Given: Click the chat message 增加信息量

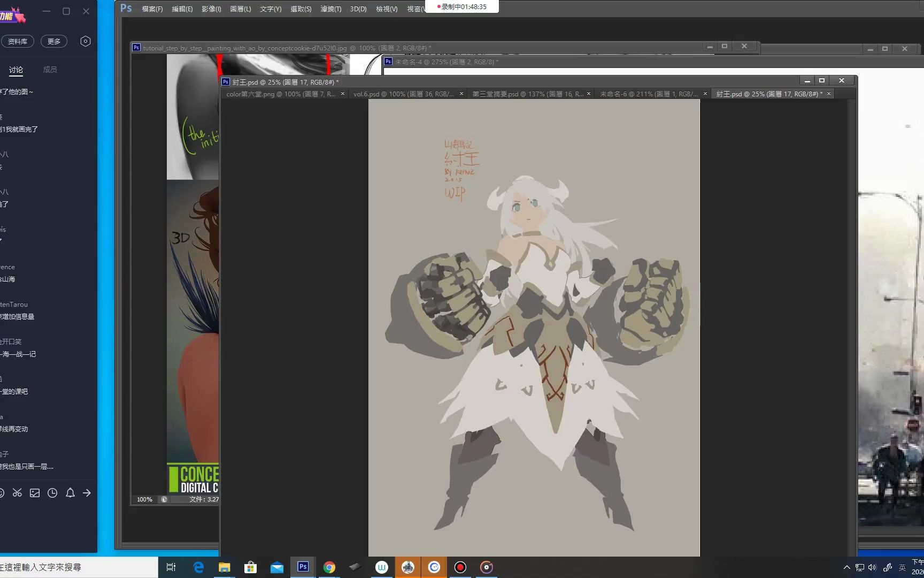Looking at the screenshot, I should (17, 317).
